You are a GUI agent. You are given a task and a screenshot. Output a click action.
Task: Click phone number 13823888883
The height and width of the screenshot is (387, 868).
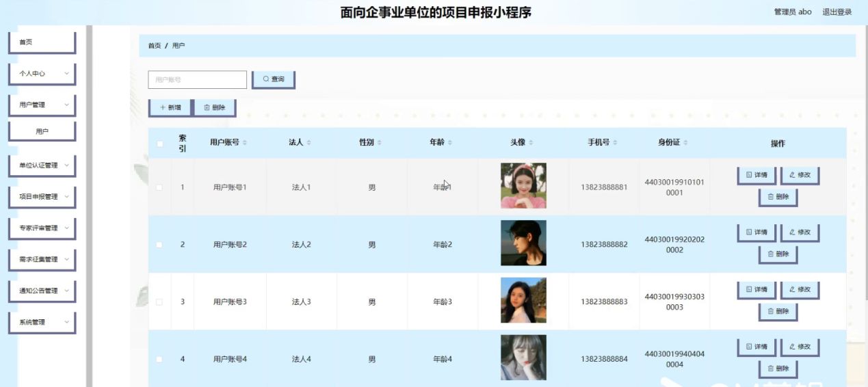[604, 302]
